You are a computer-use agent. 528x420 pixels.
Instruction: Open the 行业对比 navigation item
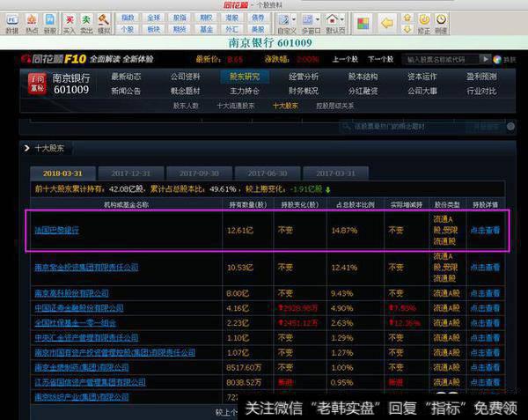click(481, 91)
